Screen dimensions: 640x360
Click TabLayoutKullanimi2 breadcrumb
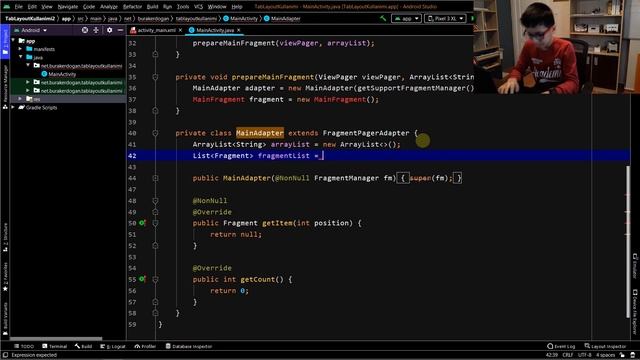coord(30,18)
